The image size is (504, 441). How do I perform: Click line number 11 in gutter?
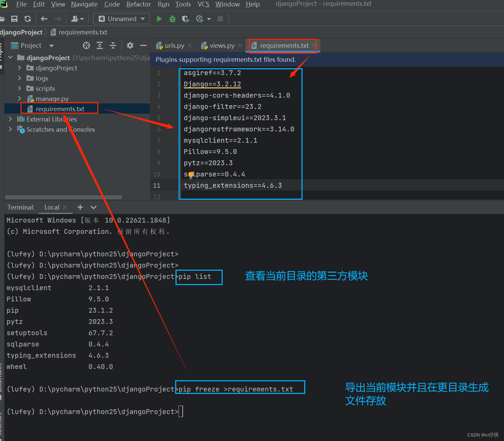(x=157, y=185)
